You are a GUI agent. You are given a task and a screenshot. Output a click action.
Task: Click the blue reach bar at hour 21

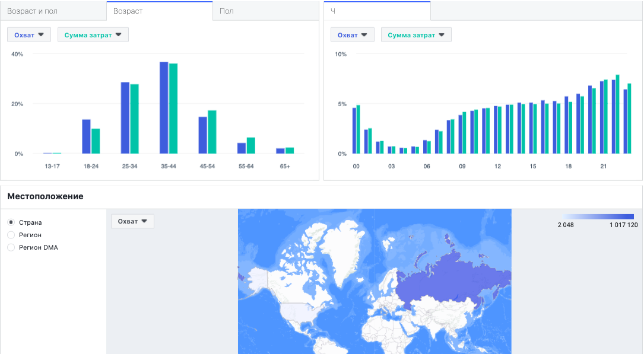tap(602, 117)
